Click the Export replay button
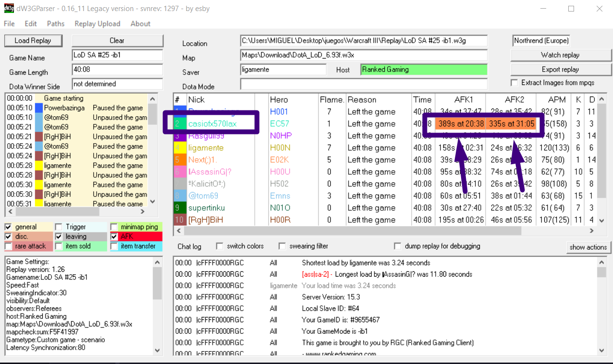The height and width of the screenshot is (364, 613). tap(560, 70)
